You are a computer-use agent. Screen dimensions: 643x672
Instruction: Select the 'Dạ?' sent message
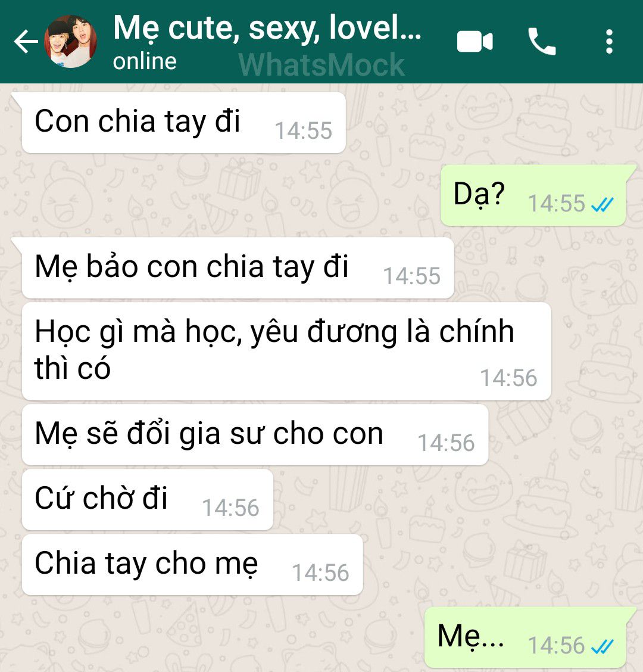pyautogui.click(x=533, y=195)
